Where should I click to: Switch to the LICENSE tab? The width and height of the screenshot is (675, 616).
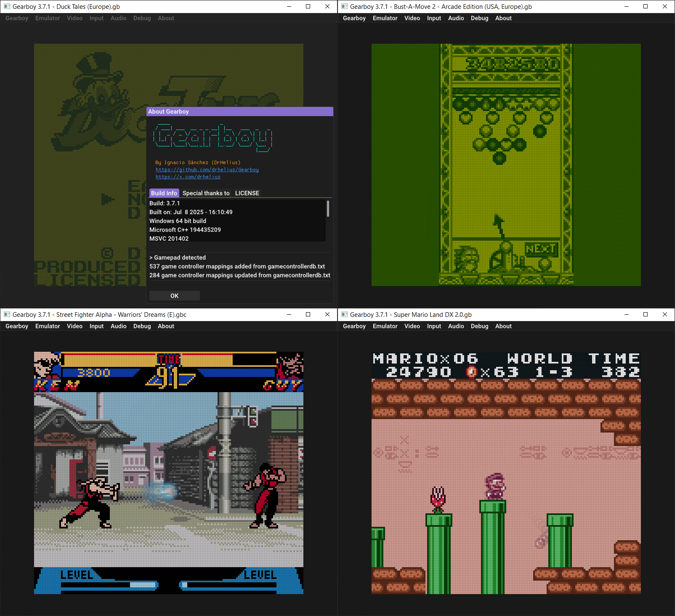click(x=247, y=193)
